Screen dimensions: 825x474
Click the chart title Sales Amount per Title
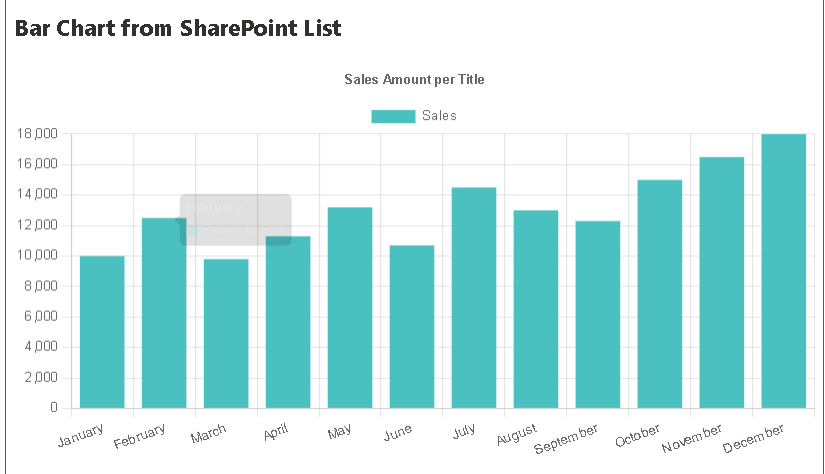(x=414, y=79)
